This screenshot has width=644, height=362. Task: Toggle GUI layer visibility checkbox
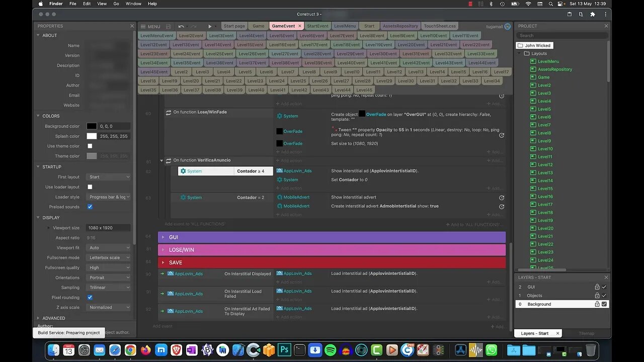point(604,287)
